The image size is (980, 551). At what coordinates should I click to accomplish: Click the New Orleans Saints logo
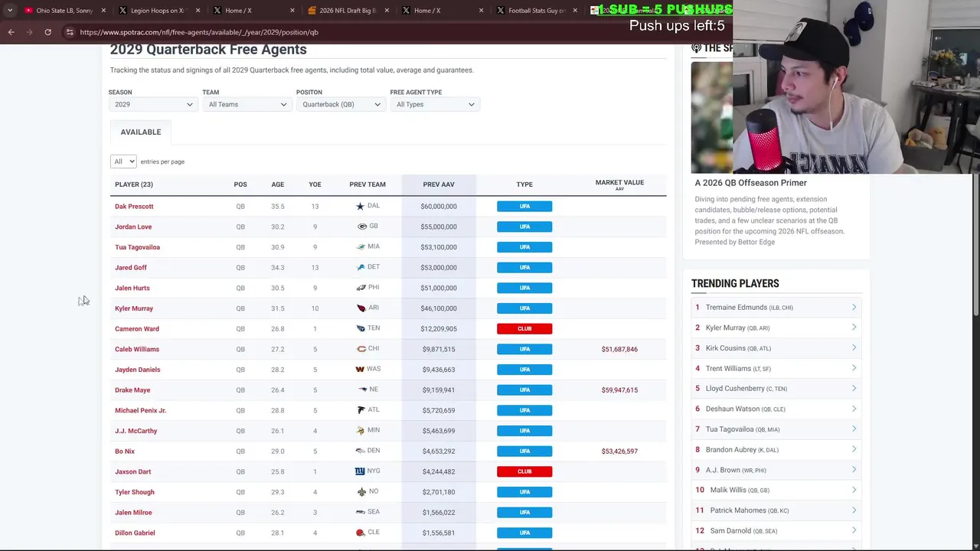(x=362, y=492)
